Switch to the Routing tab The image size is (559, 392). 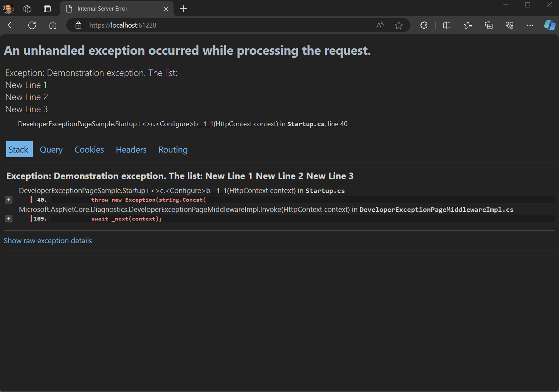point(173,150)
